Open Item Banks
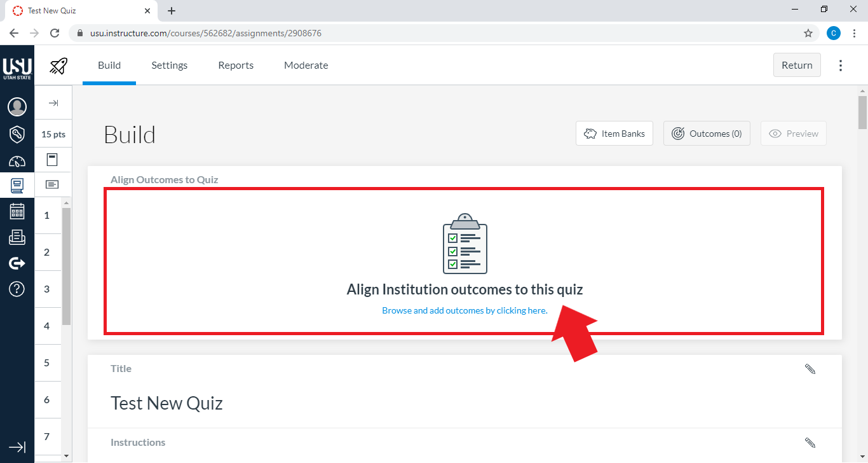Viewport: 868px width, 463px height. (x=614, y=133)
